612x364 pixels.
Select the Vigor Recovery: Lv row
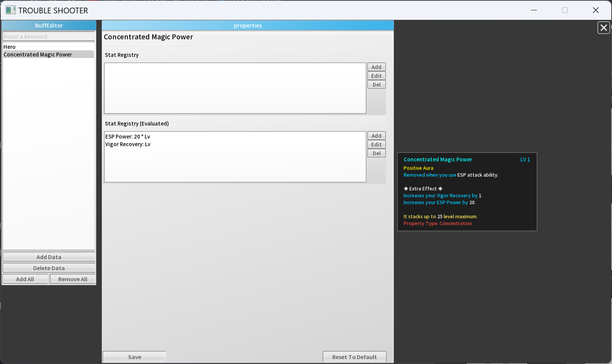[x=235, y=144]
